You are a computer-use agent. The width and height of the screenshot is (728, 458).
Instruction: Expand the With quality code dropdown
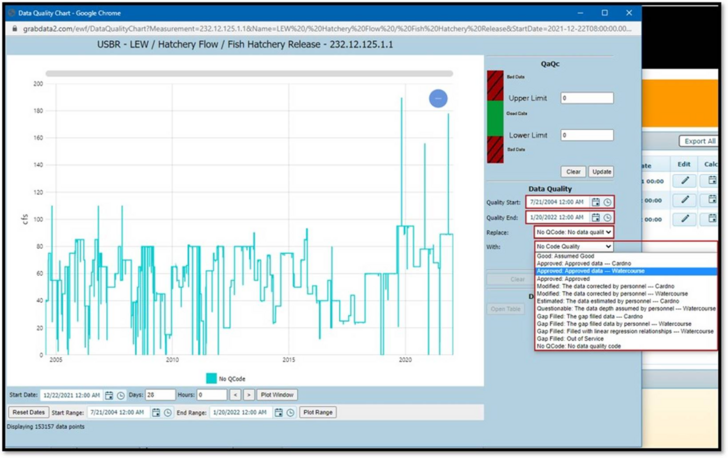point(573,246)
